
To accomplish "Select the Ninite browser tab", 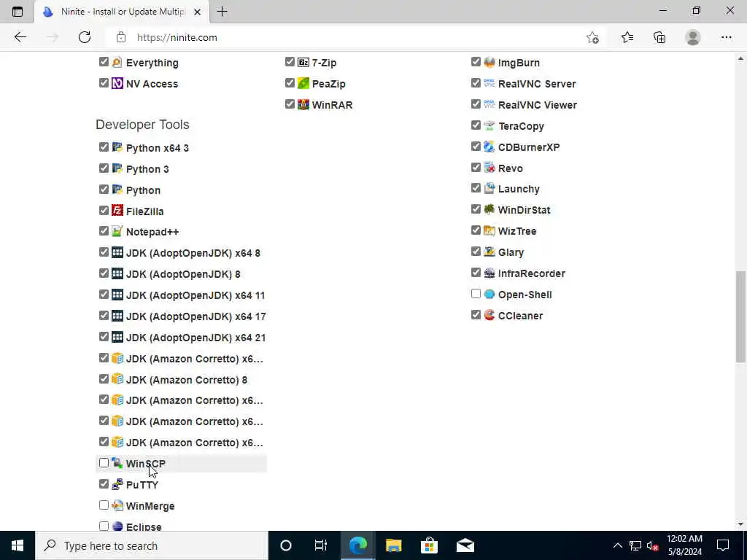I will click(x=122, y=12).
